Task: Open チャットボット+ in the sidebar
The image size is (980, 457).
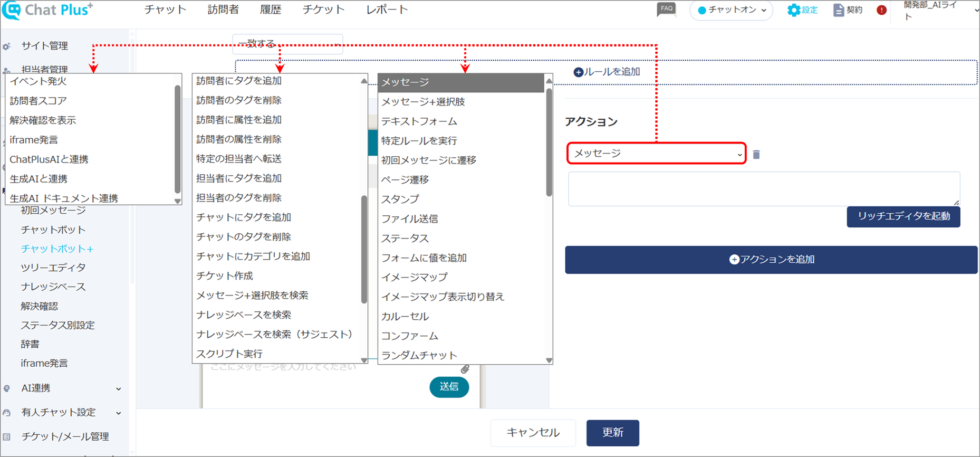Action: 57,249
